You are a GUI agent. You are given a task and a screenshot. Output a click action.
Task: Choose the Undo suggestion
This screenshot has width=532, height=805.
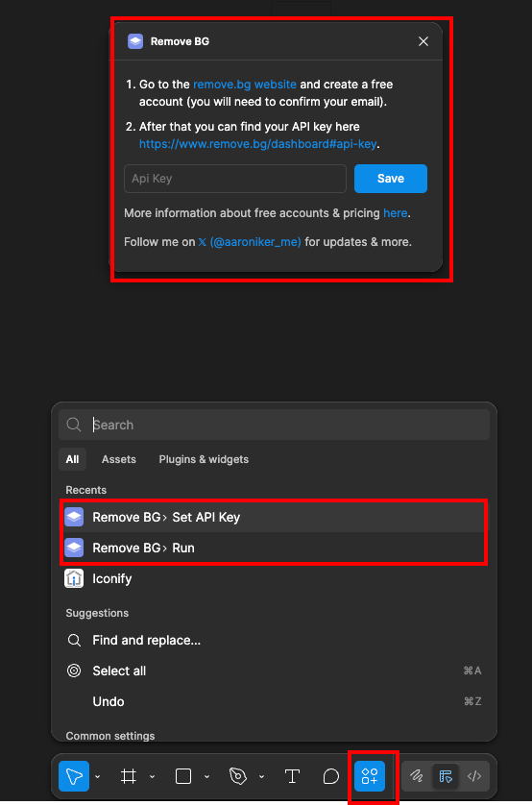tap(274, 701)
